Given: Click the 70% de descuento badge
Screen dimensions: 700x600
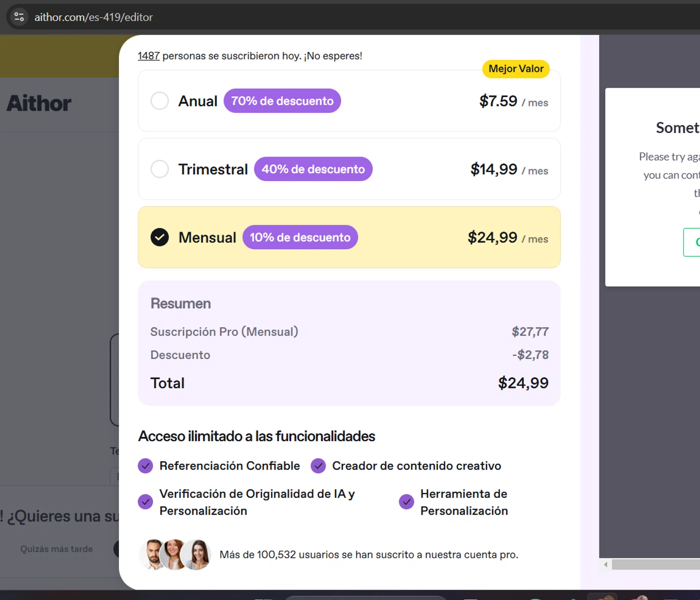Looking at the screenshot, I should pyautogui.click(x=282, y=101).
